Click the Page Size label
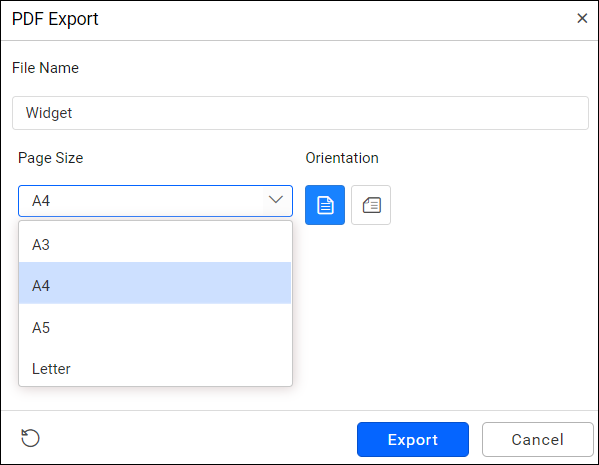 (x=50, y=158)
